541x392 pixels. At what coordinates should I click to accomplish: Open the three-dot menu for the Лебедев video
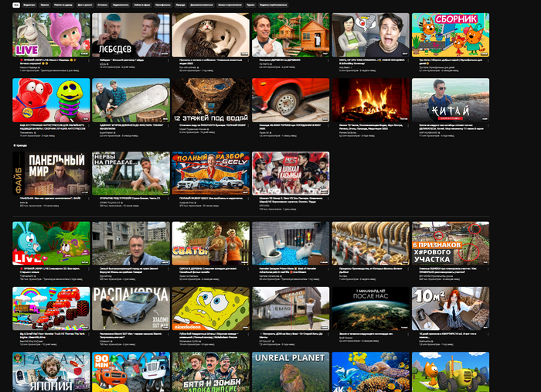click(x=168, y=61)
